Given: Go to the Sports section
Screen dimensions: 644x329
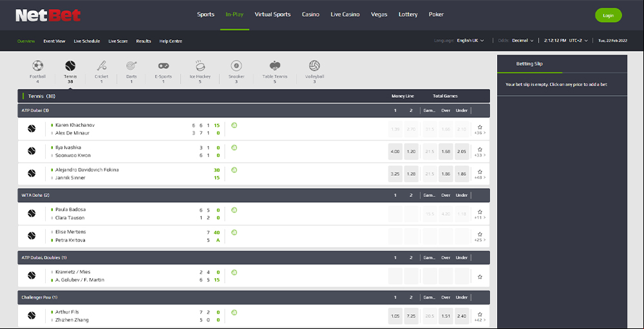Looking at the screenshot, I should pyautogui.click(x=206, y=14).
